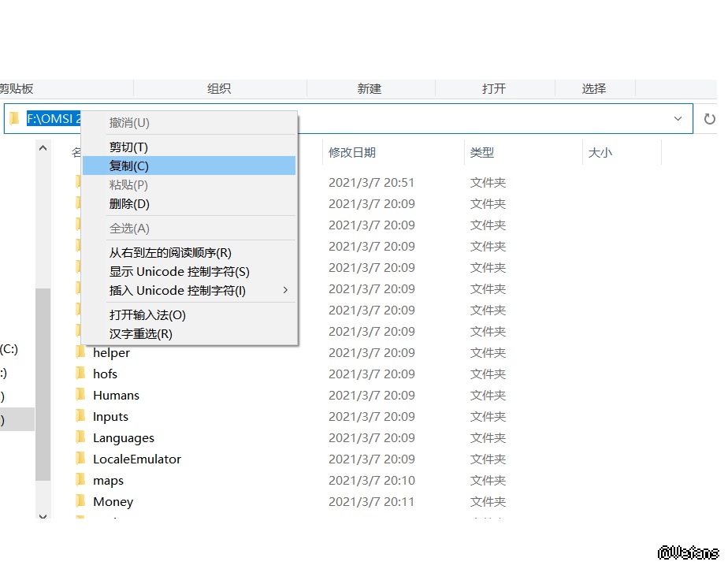Select 复制(C) from context menu
The image size is (728, 569).
coord(129,165)
